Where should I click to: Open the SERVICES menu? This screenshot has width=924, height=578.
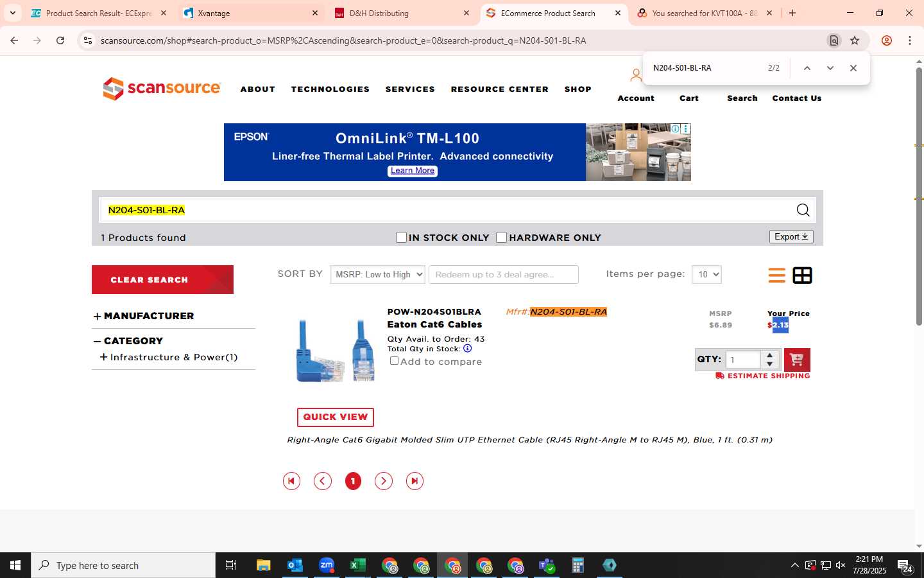click(410, 89)
